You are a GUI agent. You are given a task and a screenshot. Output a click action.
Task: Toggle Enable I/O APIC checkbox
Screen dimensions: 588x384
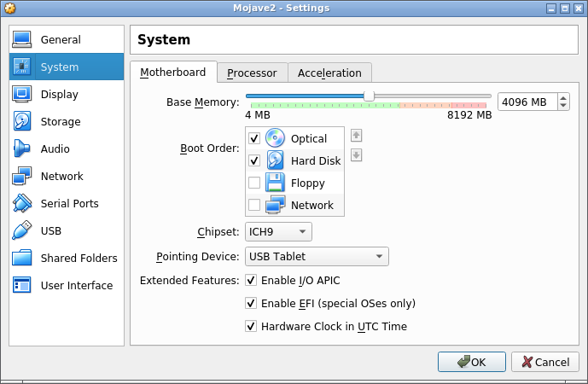tap(251, 280)
